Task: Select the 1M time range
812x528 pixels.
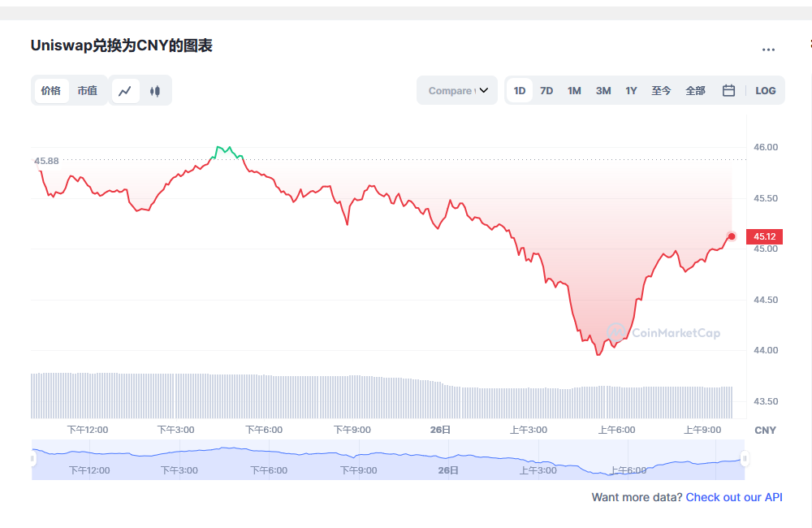Action: coord(574,91)
